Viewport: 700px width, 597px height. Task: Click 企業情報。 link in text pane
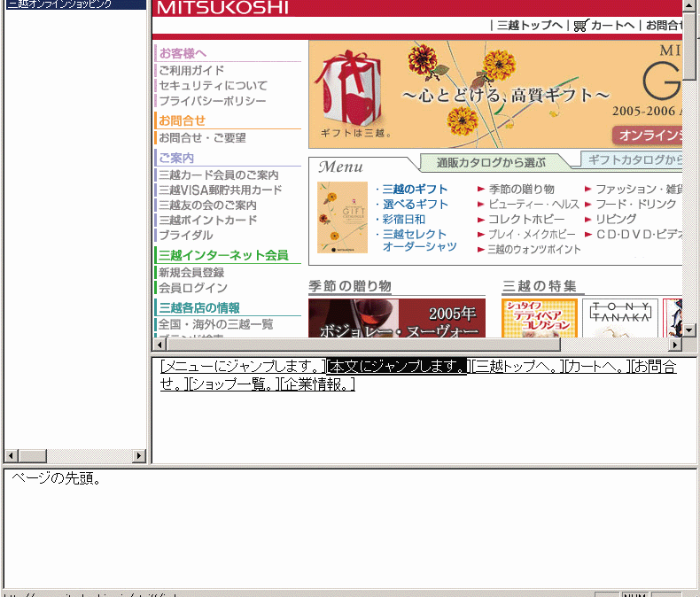click(x=317, y=384)
